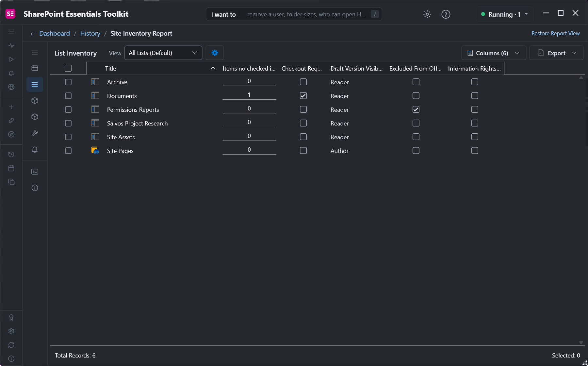Image resolution: width=588 pixels, height=366 pixels.
Task: Open the globe icon in left rail
Action: [x=11, y=87]
